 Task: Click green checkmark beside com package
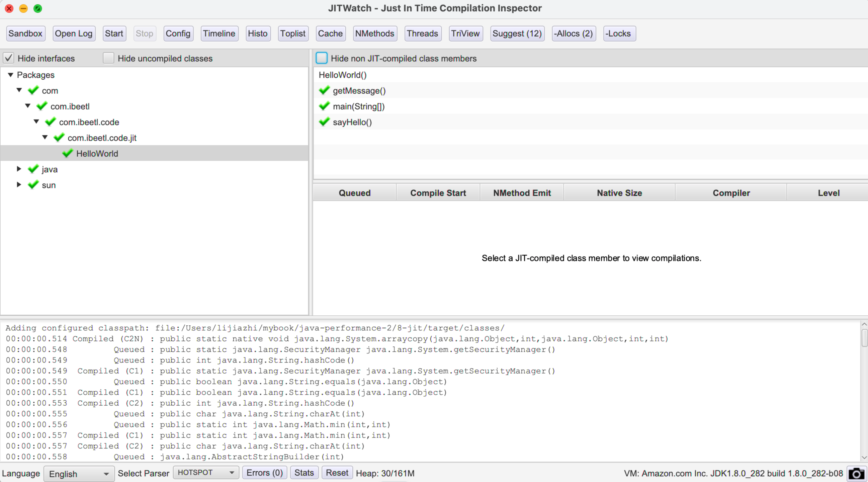tap(33, 90)
